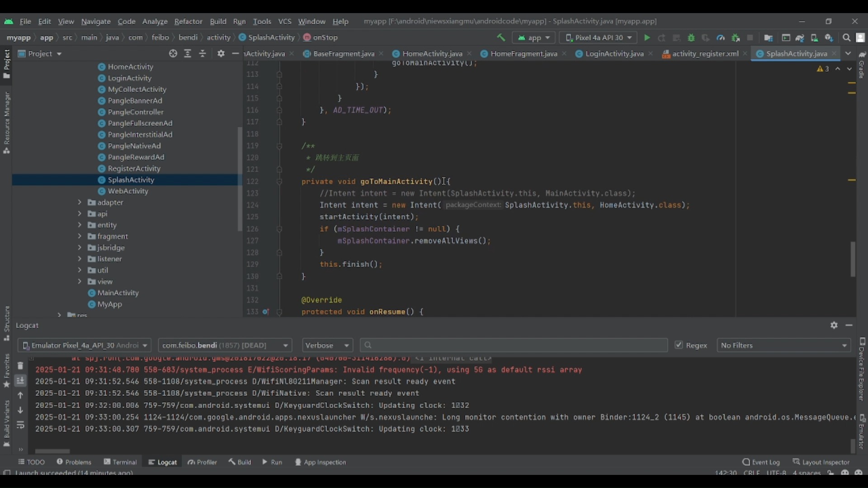868x488 pixels.
Task: Expand the adapter folder in Project tree
Action: click(79, 202)
